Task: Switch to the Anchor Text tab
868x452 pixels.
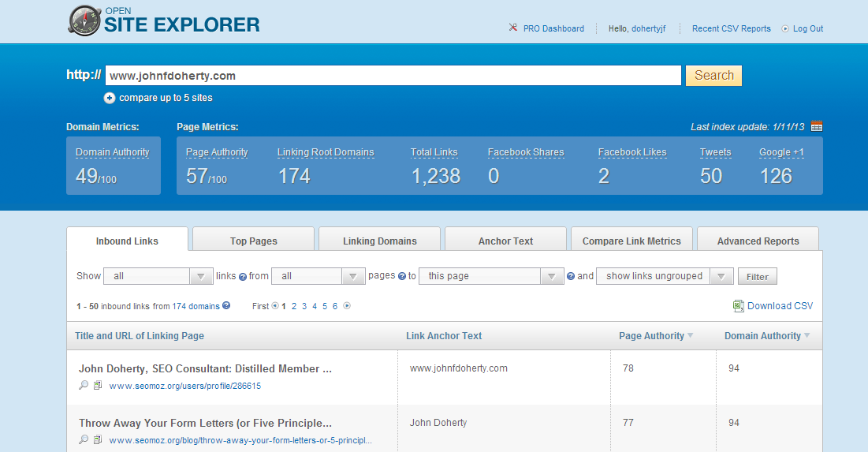Action: [x=505, y=241]
